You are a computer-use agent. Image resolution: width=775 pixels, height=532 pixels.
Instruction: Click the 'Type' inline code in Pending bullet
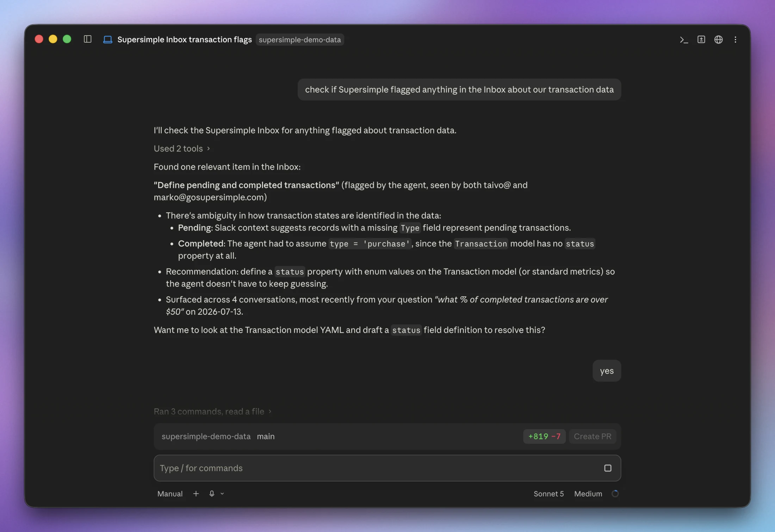410,228
